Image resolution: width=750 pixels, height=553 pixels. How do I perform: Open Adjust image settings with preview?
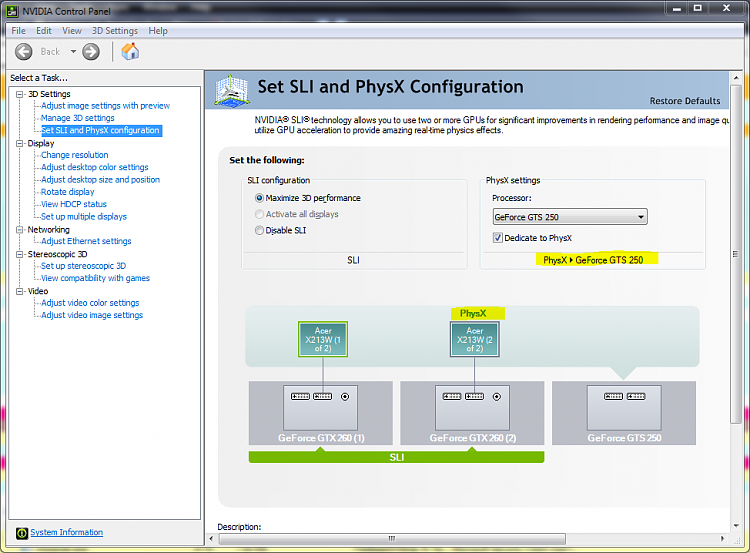coord(105,106)
